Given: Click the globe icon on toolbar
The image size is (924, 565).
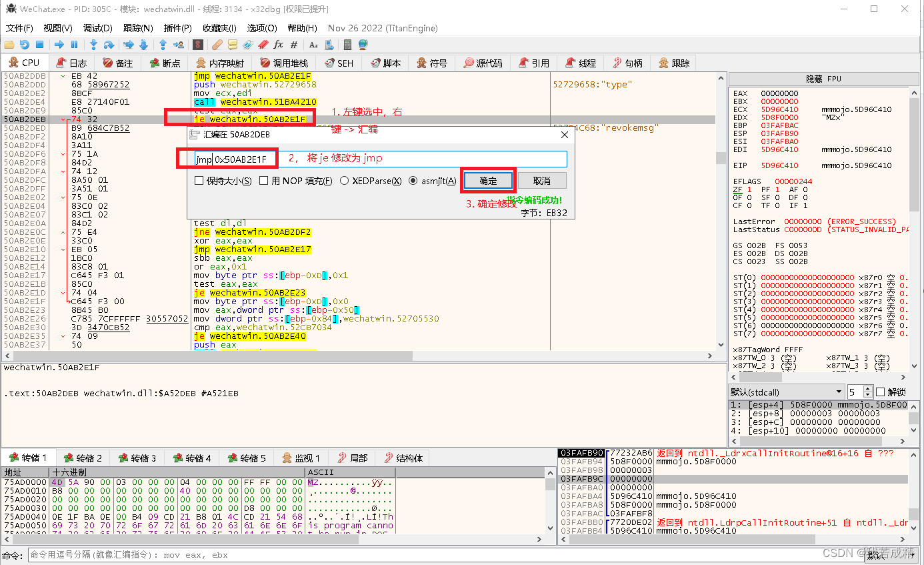Looking at the screenshot, I should tap(363, 45).
